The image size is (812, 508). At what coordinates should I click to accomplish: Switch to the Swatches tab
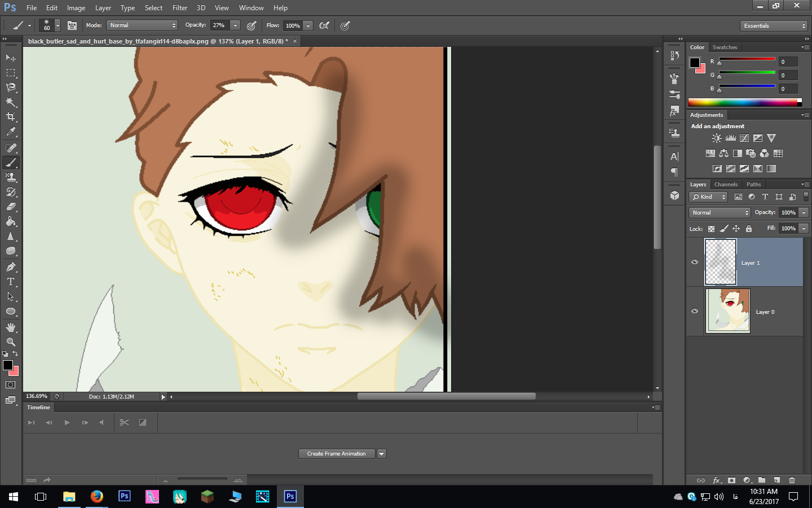[x=725, y=47]
